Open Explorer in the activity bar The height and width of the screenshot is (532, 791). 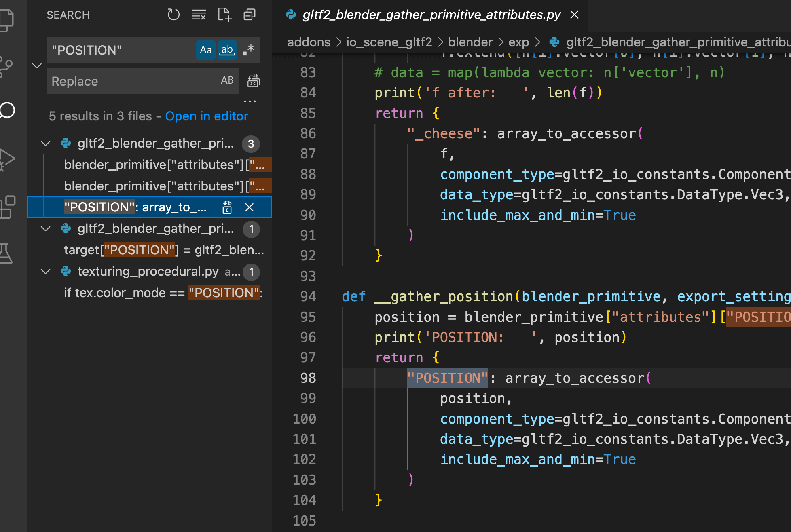point(7,19)
